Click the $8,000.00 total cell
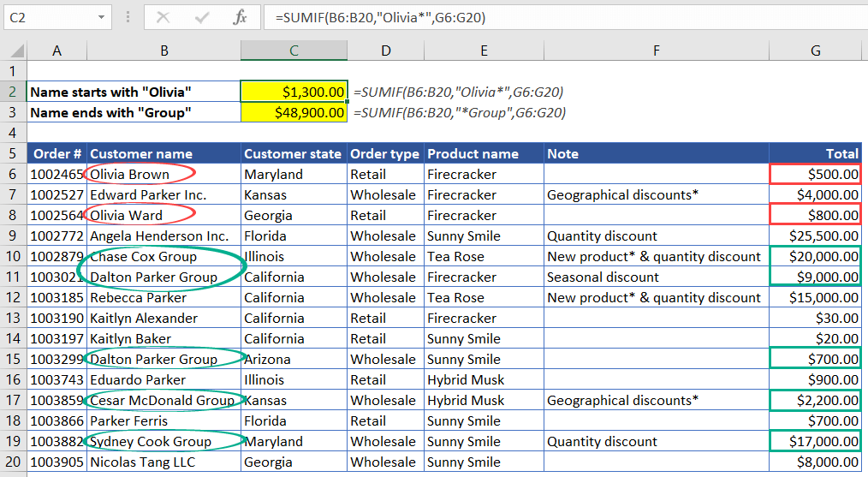The height and width of the screenshot is (477, 868). pos(816,462)
